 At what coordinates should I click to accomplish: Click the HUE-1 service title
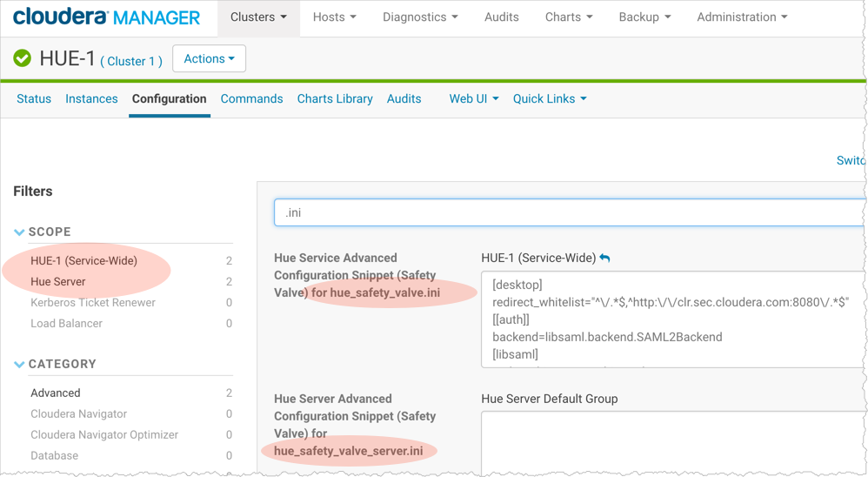coord(67,58)
